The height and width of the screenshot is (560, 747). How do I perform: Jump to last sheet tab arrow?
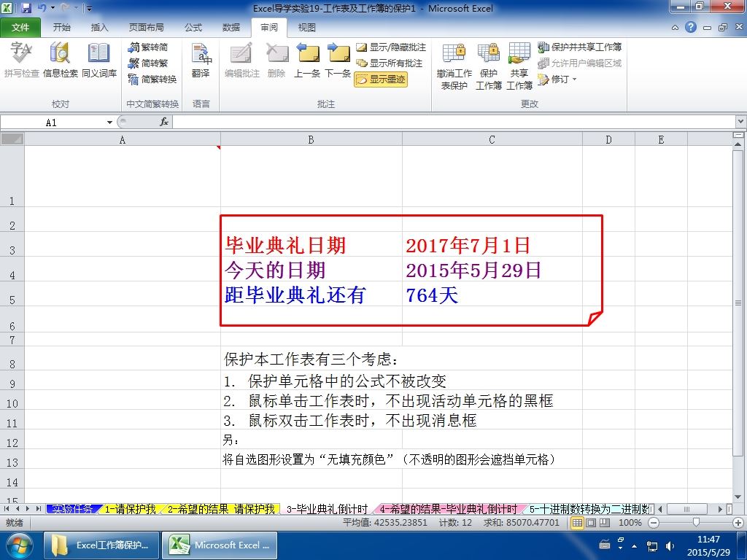coord(38,509)
